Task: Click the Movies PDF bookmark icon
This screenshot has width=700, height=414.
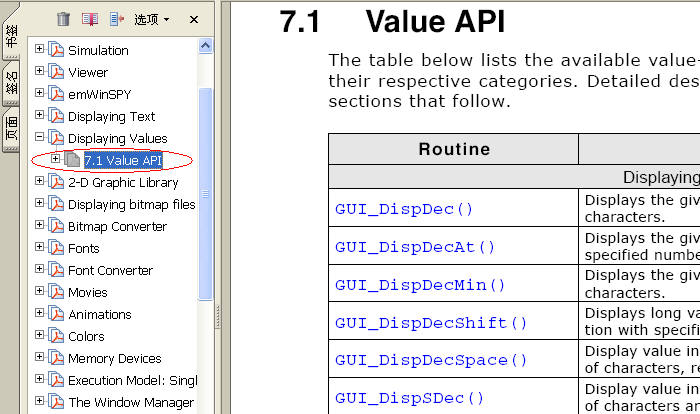Action: coord(56,291)
